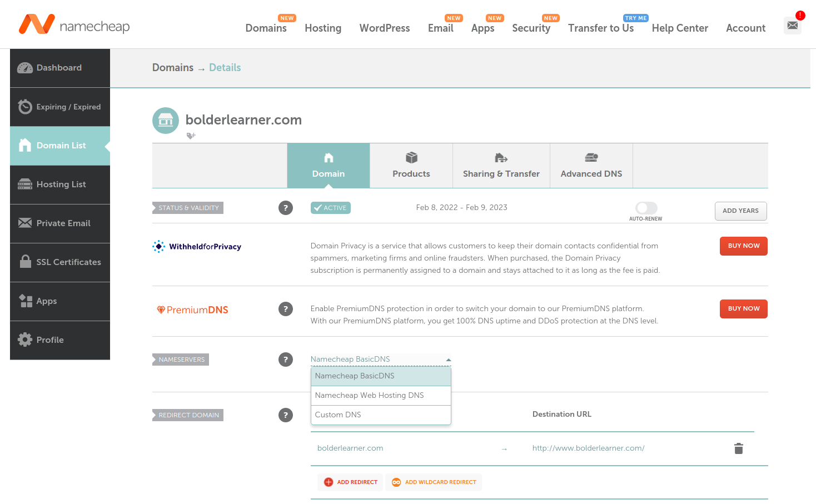Click the Domain List house icon
The image size is (816, 504).
pos(25,146)
